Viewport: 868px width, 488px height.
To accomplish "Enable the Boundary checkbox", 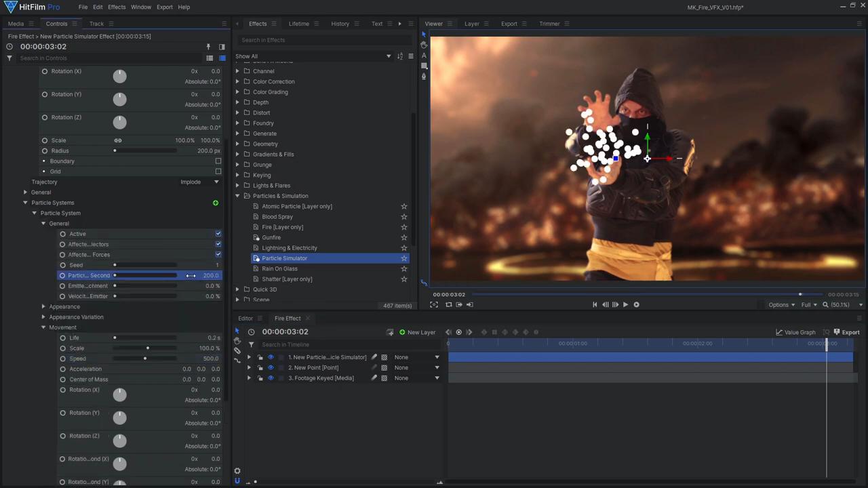I will [218, 161].
